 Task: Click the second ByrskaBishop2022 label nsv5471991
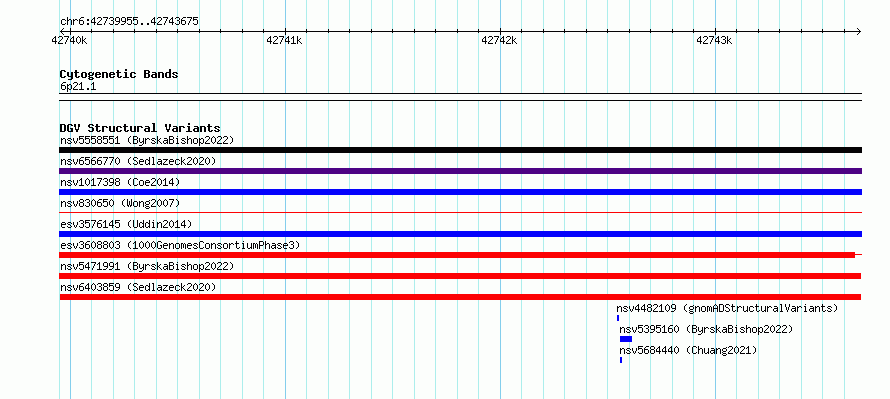[x=147, y=266]
